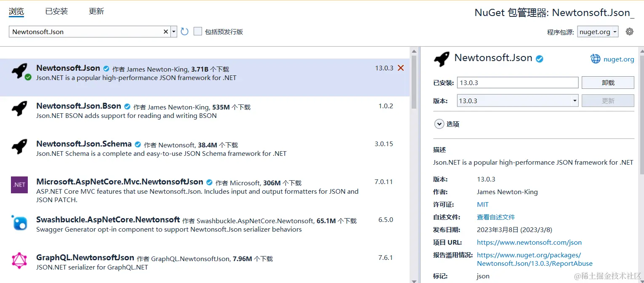Click the 3.0.15 version number
Viewport: 644px width, 283px height.
(384, 144)
